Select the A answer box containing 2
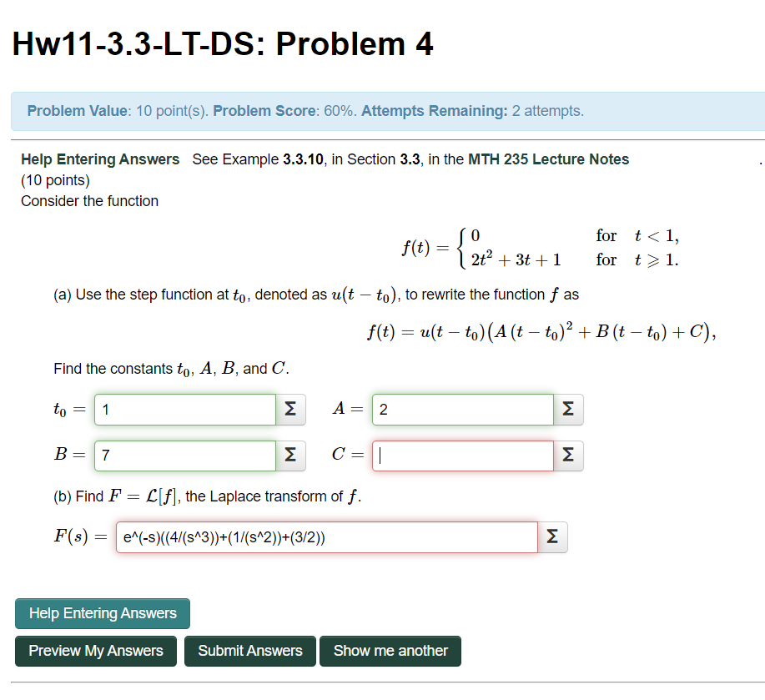765x700 pixels. [462, 409]
